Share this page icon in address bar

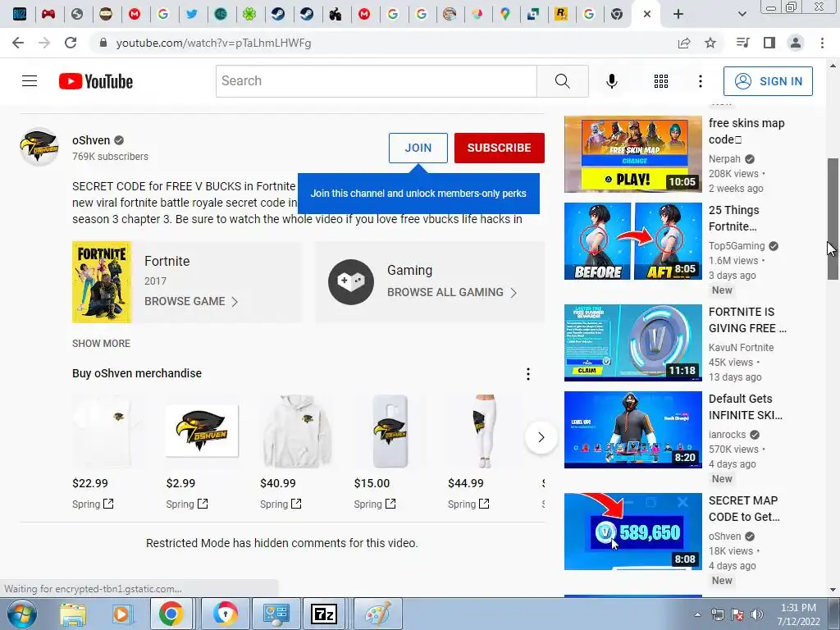point(684,43)
